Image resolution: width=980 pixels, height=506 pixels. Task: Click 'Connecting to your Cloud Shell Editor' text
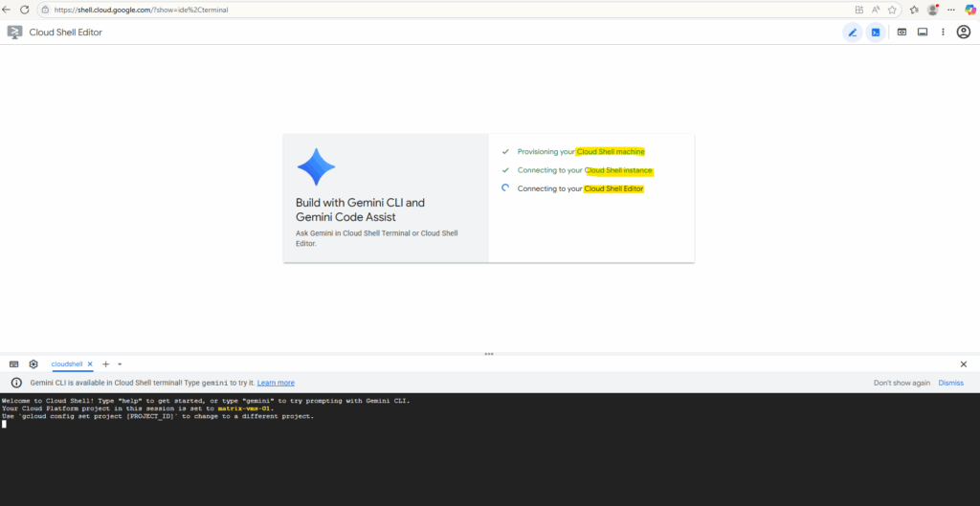point(581,188)
